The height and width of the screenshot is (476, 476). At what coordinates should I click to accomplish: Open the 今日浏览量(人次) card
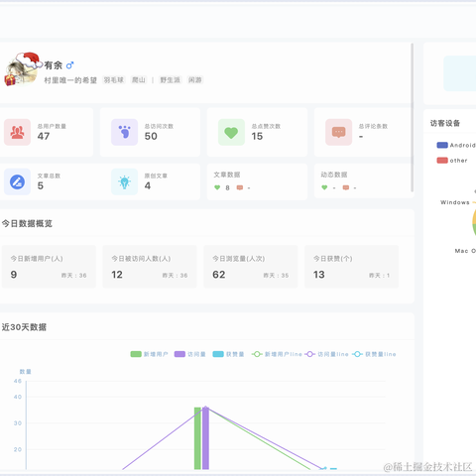pyautogui.click(x=251, y=267)
